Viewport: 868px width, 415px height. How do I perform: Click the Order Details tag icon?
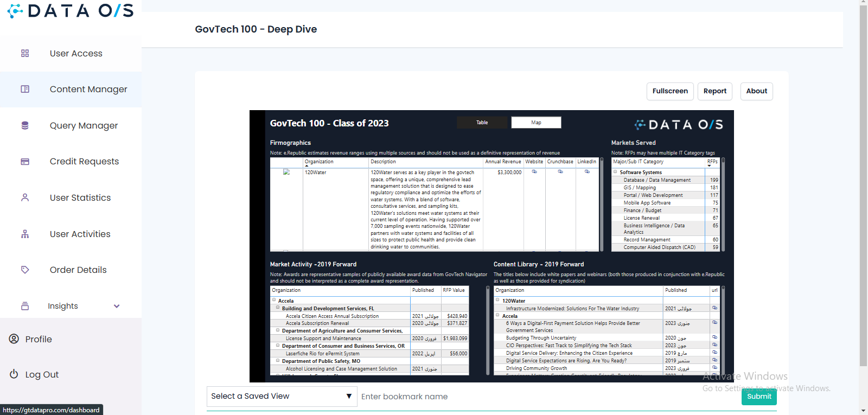pos(25,270)
